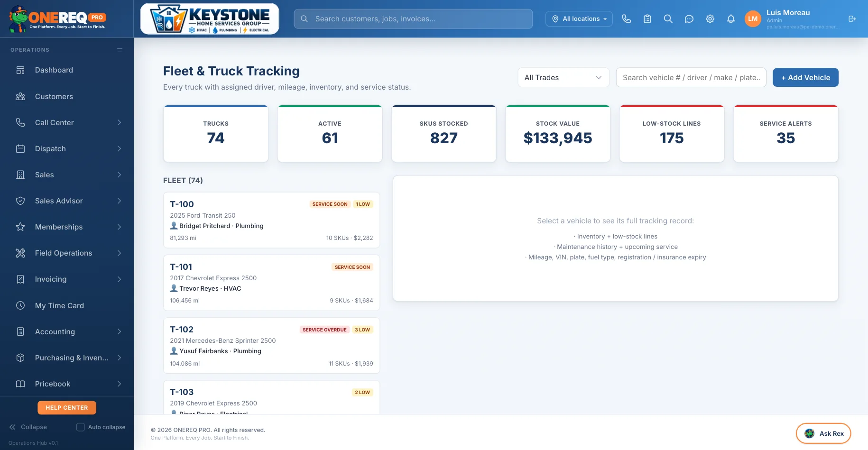Image resolution: width=868 pixels, height=450 pixels.
Task: Click the Service Alerts stat card
Action: (785, 134)
